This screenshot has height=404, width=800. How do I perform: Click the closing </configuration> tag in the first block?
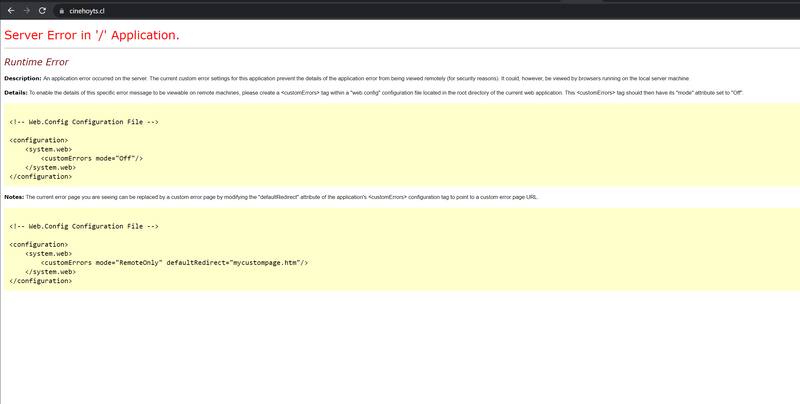click(x=40, y=176)
